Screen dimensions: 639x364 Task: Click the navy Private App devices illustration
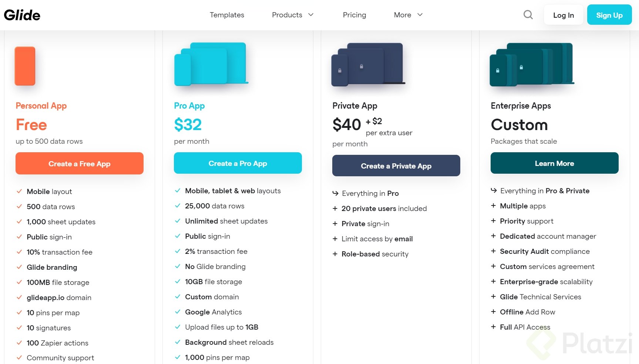tap(368, 64)
